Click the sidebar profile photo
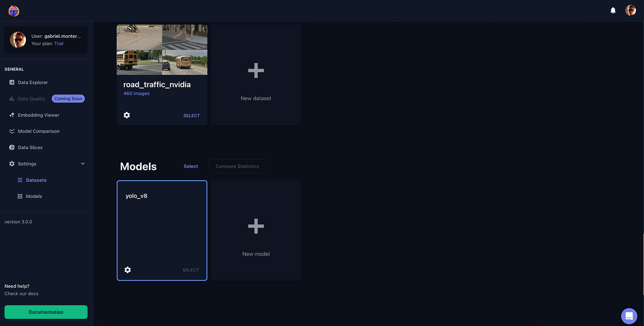 pyautogui.click(x=18, y=40)
